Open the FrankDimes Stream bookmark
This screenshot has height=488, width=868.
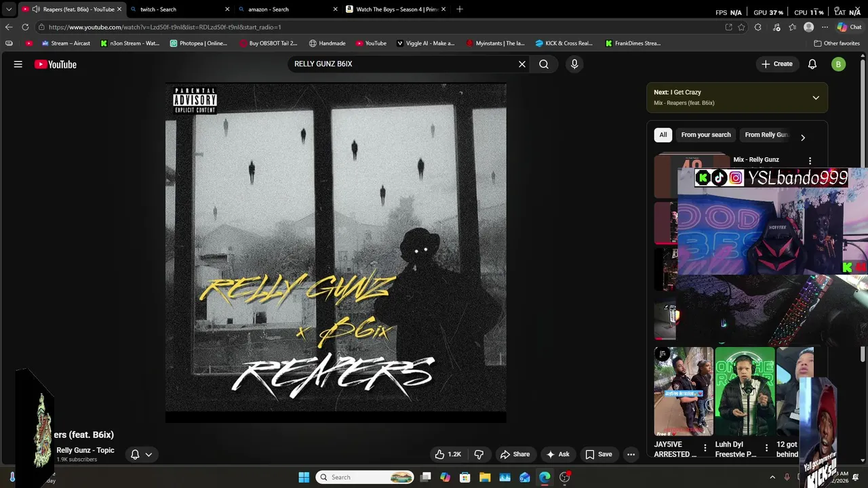tap(633, 43)
